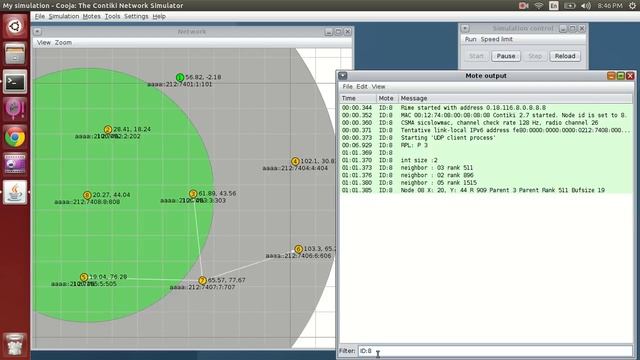Open File menu in Mote output
The width and height of the screenshot is (640, 360).
tap(347, 87)
